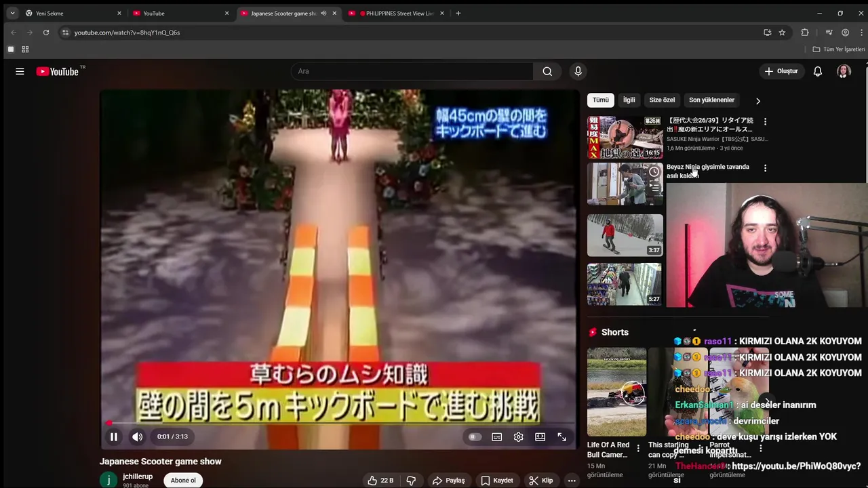This screenshot has width=868, height=488.
Task: Open Chrome media controls icon
Action: [829, 33]
